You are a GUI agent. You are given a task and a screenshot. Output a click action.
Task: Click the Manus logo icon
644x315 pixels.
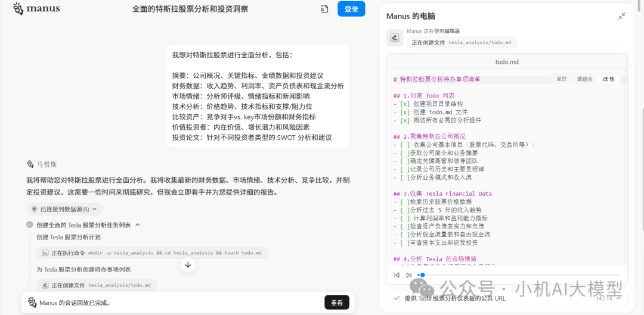[18, 8]
